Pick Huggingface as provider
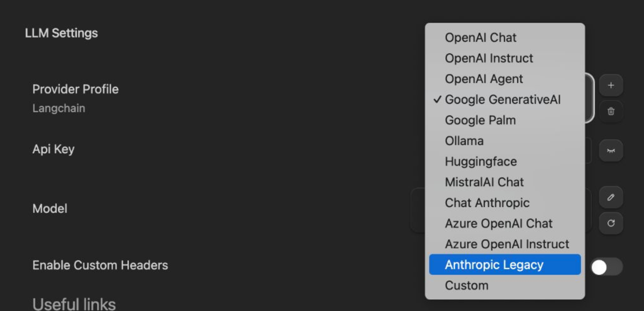The width and height of the screenshot is (644, 311). (480, 161)
